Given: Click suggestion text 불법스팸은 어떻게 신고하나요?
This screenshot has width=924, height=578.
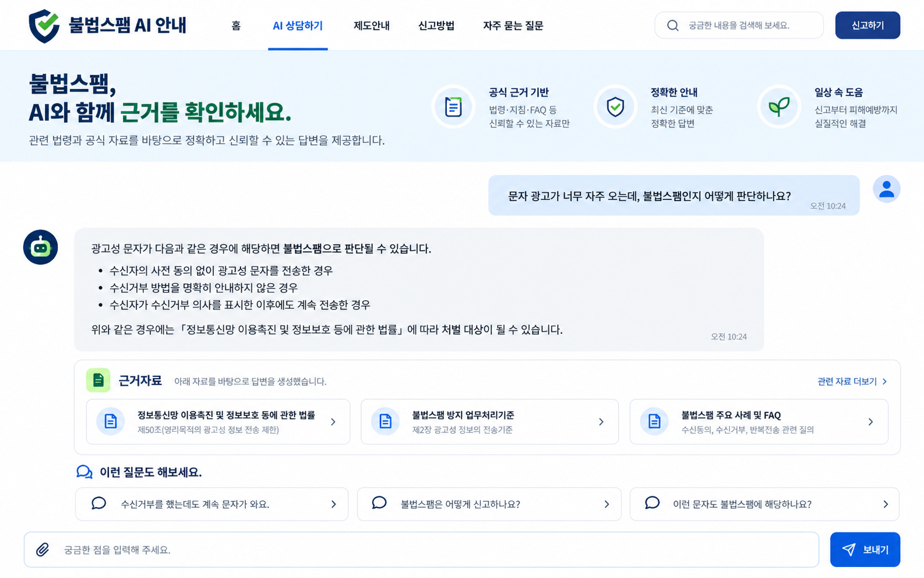Looking at the screenshot, I should [x=460, y=505].
